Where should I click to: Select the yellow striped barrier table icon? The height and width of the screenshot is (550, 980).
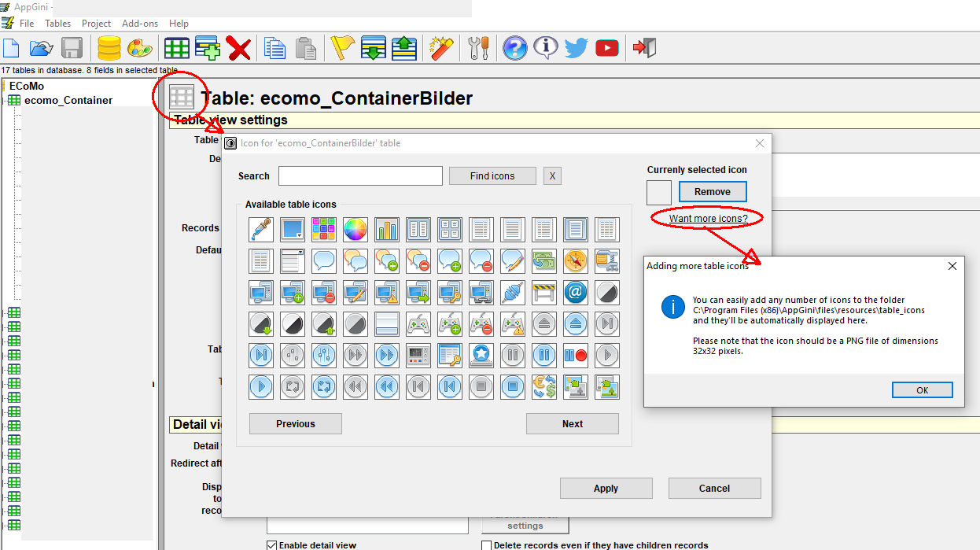(x=544, y=293)
